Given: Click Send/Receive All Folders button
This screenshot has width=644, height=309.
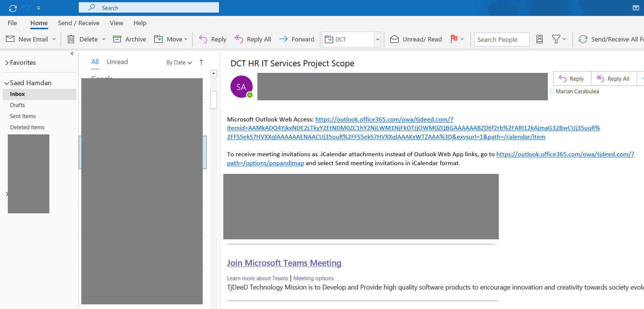Looking at the screenshot, I should pyautogui.click(x=611, y=39).
